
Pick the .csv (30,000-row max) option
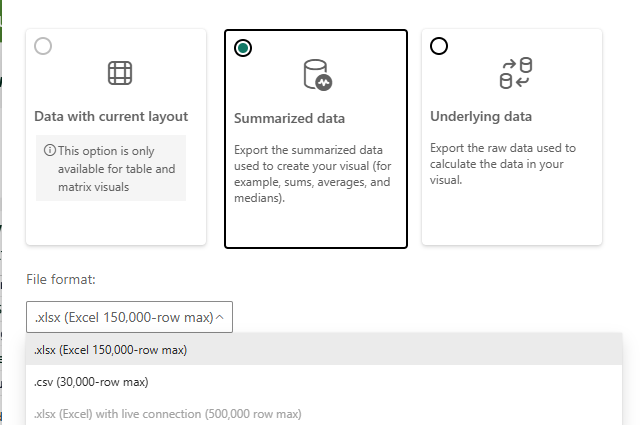point(324,382)
